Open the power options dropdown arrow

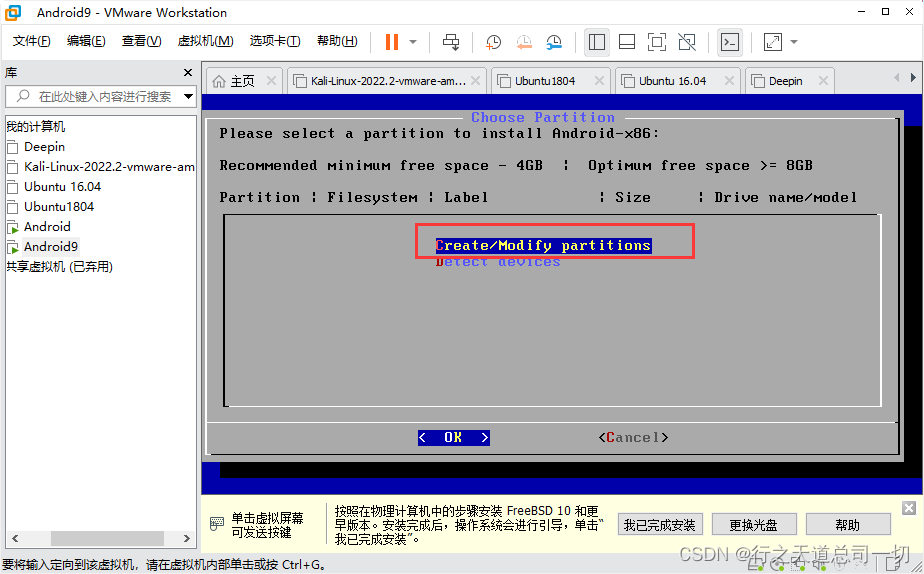coord(413,42)
